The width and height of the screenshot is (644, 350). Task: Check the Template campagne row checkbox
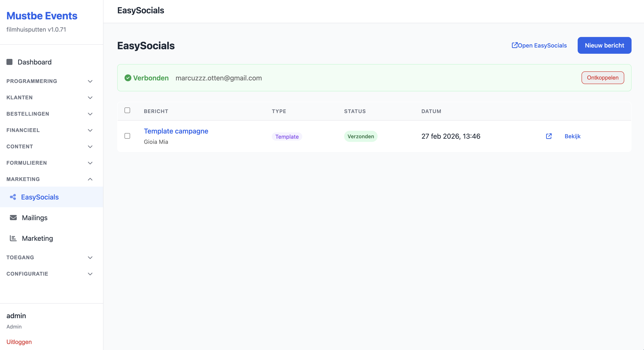(x=127, y=136)
